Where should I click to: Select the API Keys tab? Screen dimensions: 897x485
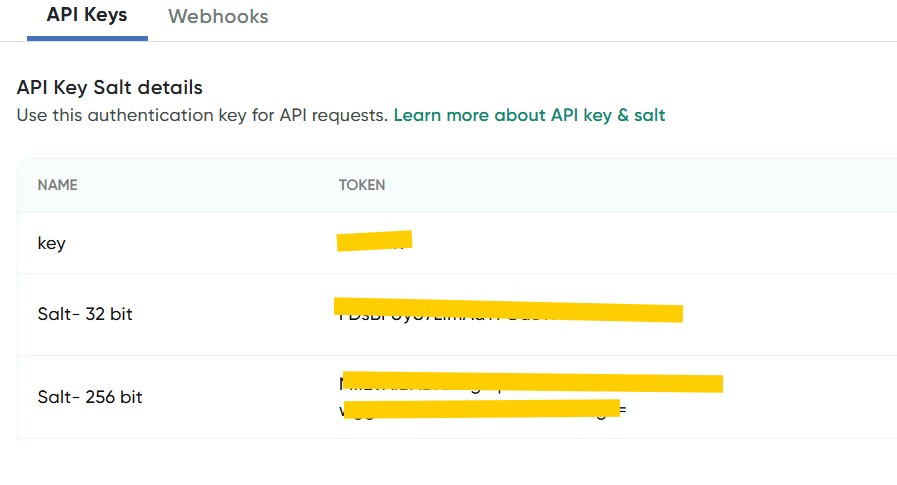pos(87,15)
